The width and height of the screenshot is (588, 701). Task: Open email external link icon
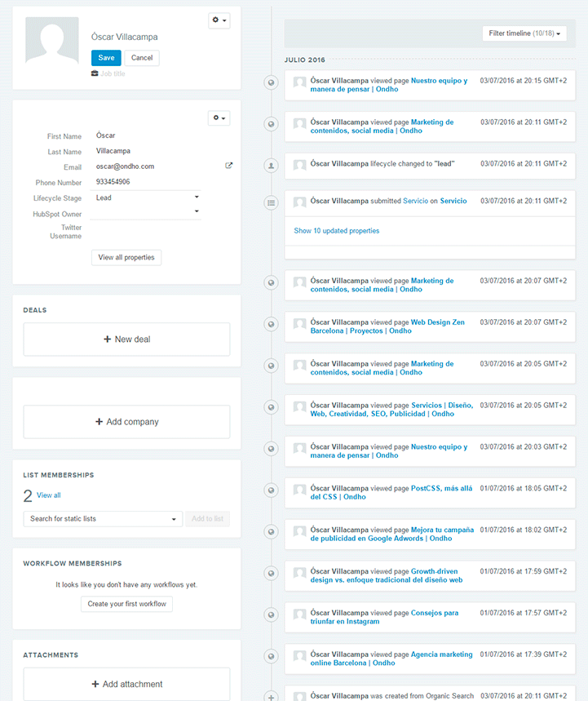229,166
